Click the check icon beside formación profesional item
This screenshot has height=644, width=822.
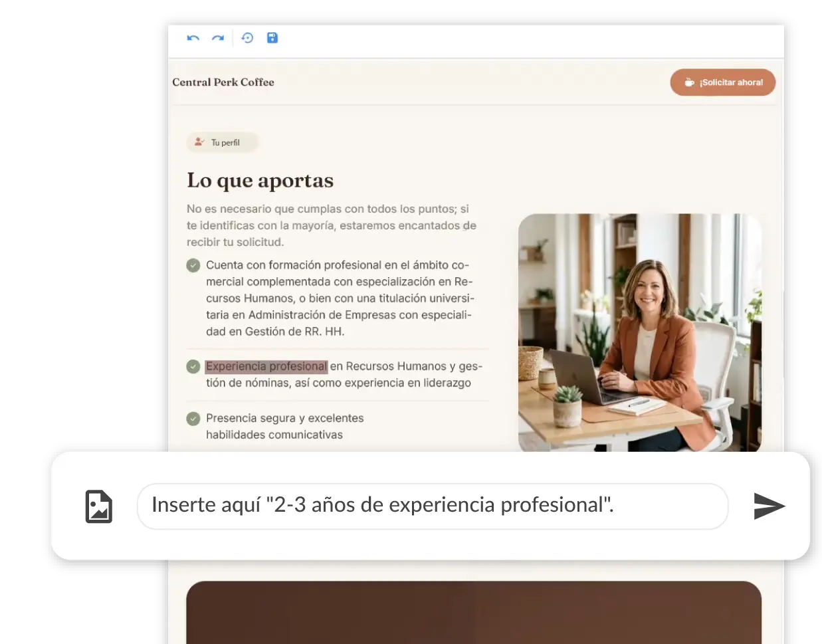(193, 266)
